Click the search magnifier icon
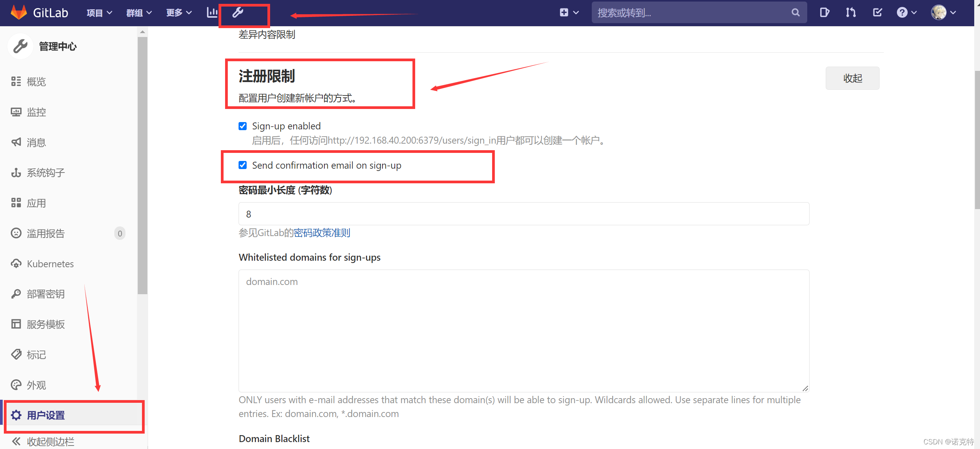The height and width of the screenshot is (449, 980). pyautogui.click(x=796, y=13)
